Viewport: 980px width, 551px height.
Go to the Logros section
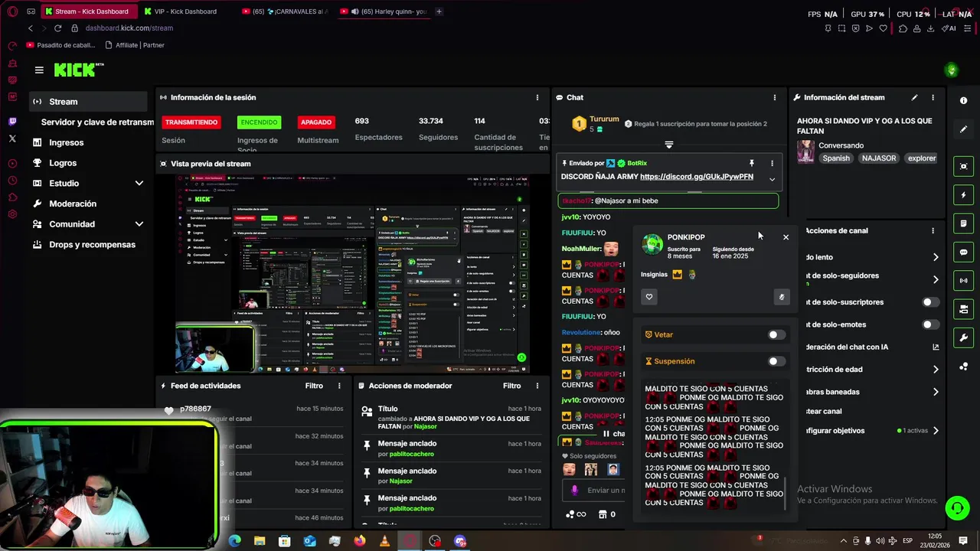point(63,163)
